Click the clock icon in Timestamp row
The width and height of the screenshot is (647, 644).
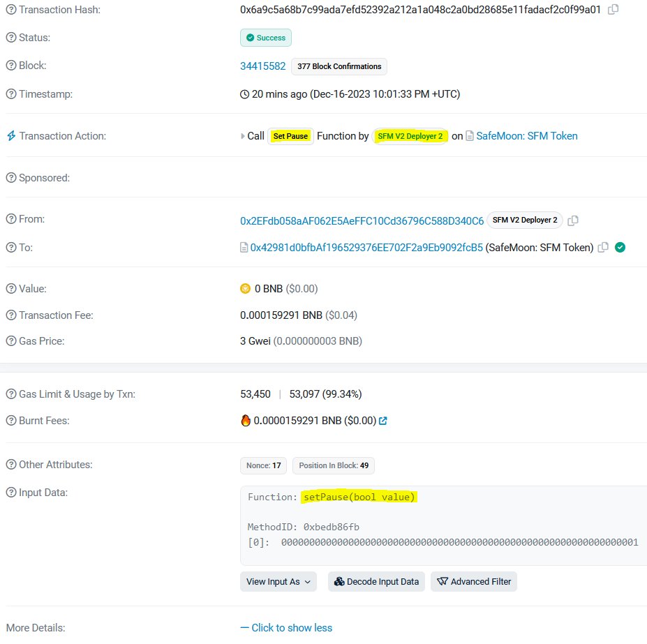point(245,94)
